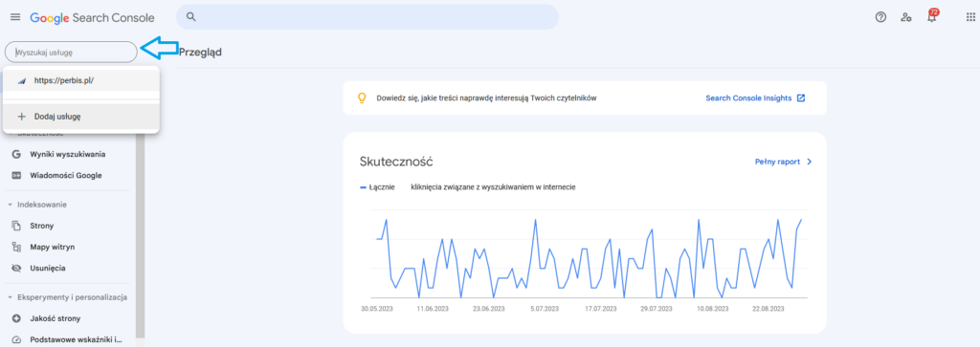
Task: Click the Łącznie legend entry
Action: (x=377, y=186)
